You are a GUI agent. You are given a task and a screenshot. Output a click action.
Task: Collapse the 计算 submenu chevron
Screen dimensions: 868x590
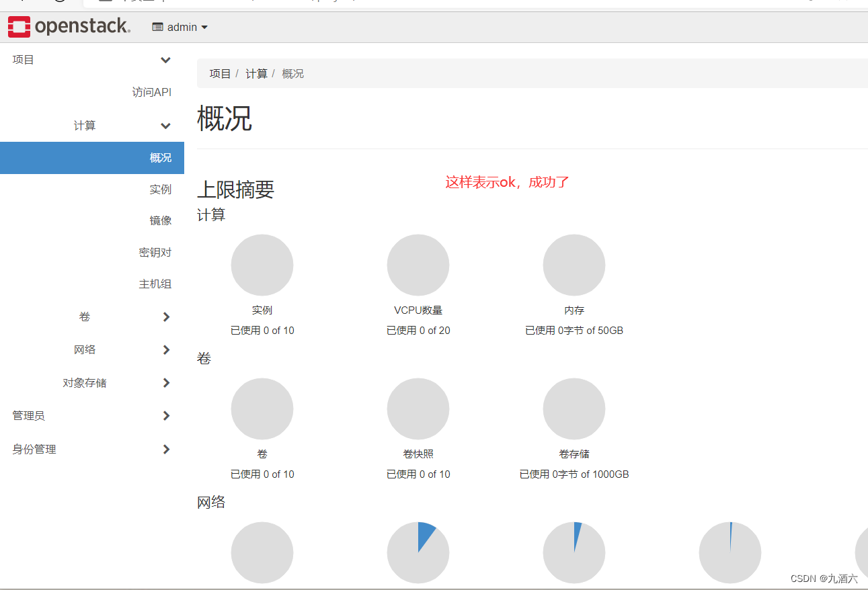click(x=165, y=126)
